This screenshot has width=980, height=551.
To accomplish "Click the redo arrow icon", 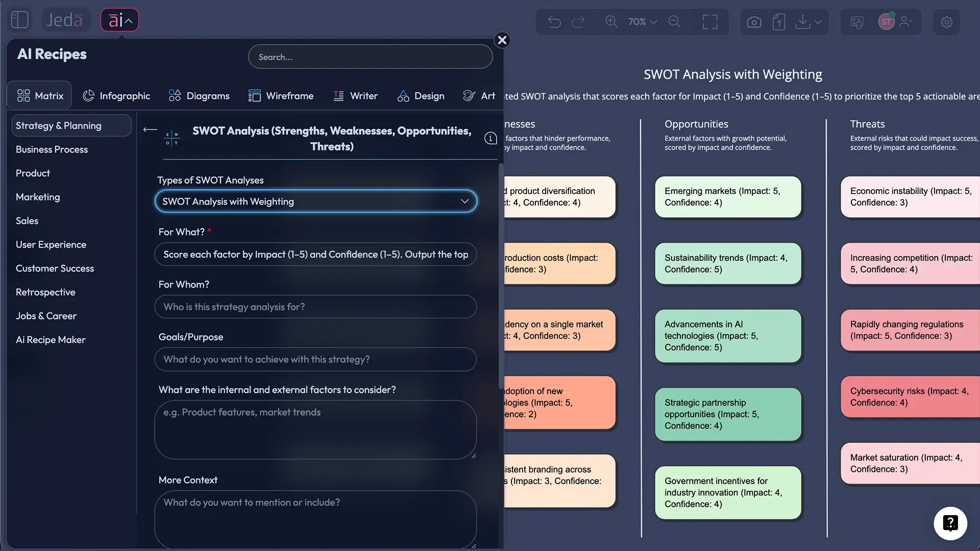I will 578,22.
